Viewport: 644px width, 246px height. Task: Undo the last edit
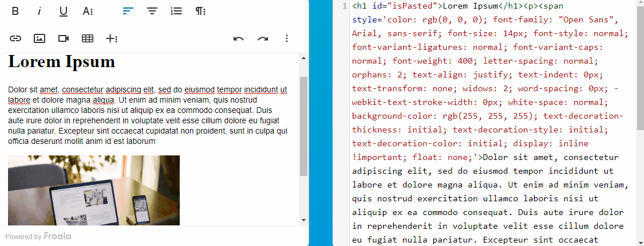click(239, 38)
